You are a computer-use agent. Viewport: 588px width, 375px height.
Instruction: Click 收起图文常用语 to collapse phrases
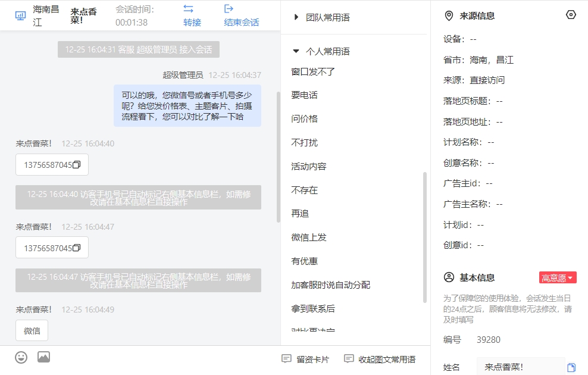[x=380, y=360]
